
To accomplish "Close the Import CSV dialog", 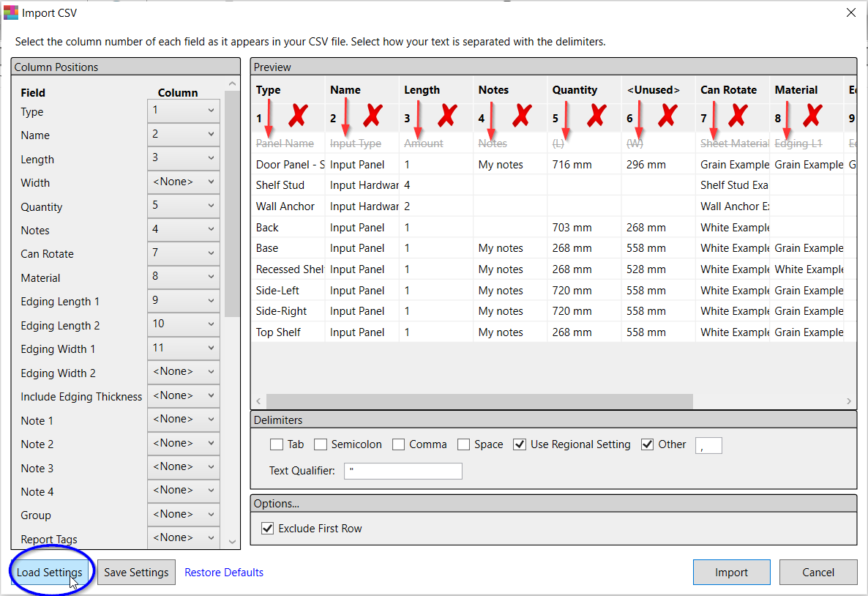I will point(851,12).
